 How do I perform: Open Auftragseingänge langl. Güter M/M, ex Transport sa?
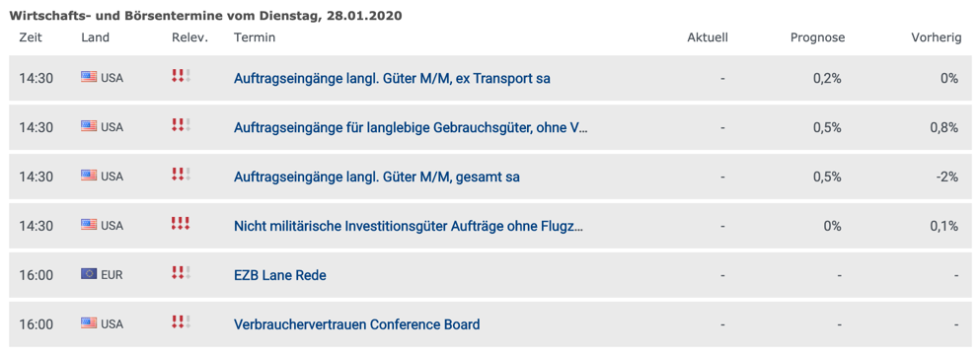[392, 79]
